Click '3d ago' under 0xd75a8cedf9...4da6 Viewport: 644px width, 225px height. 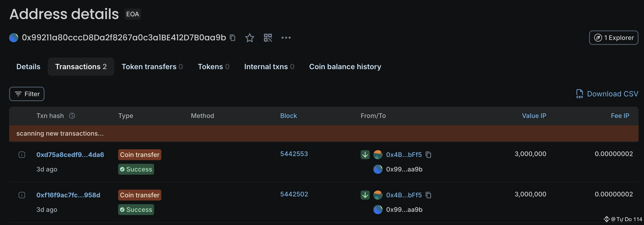(47, 169)
